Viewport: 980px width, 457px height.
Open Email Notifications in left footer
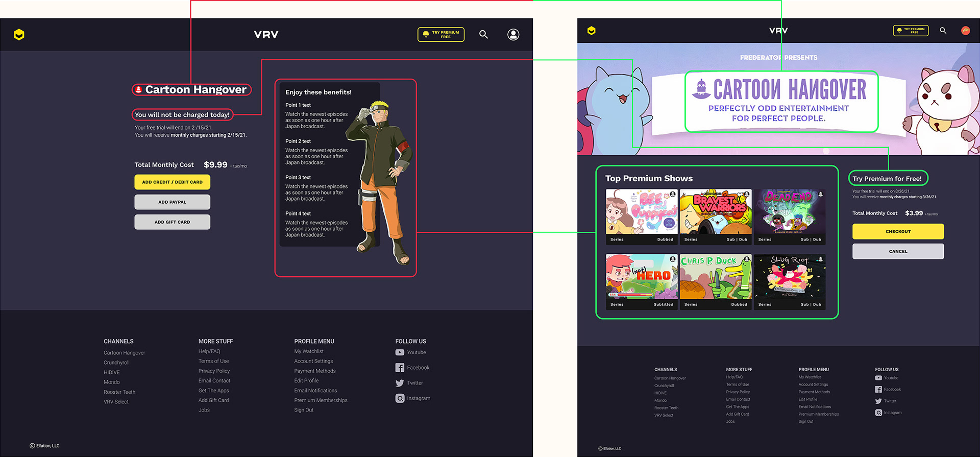[x=315, y=391]
